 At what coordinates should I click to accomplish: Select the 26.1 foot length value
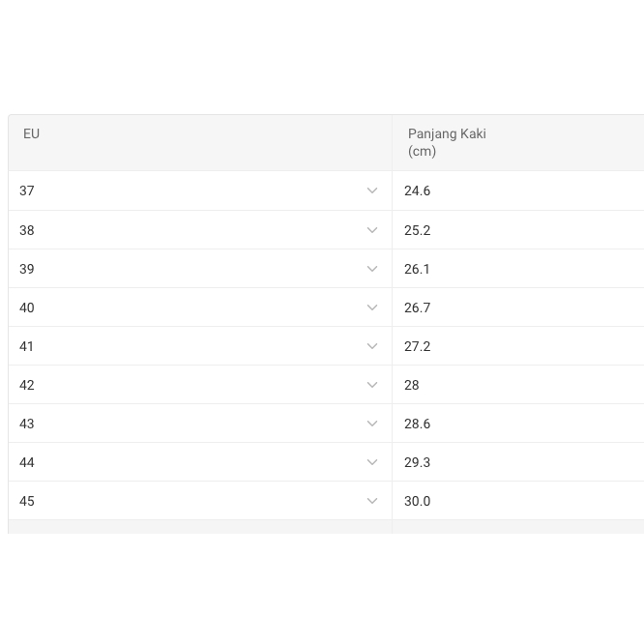[x=418, y=269]
